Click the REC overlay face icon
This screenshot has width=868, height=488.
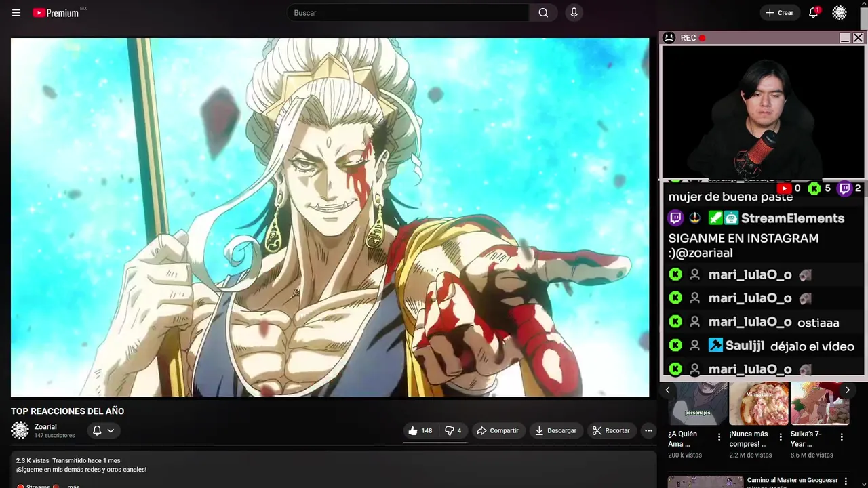click(669, 38)
